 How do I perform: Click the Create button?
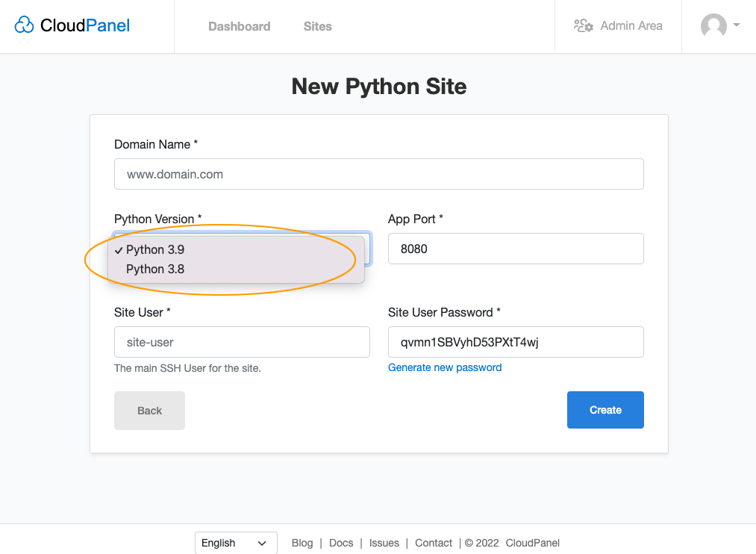[605, 410]
